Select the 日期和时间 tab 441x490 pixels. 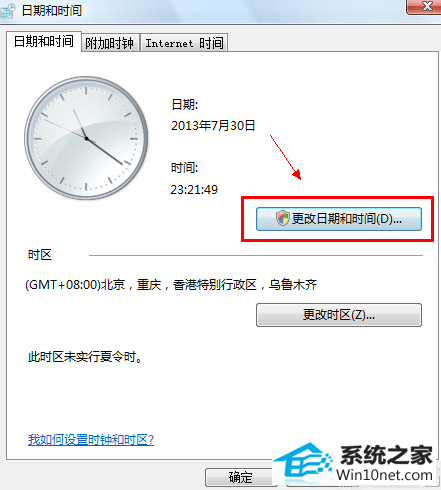[44, 42]
